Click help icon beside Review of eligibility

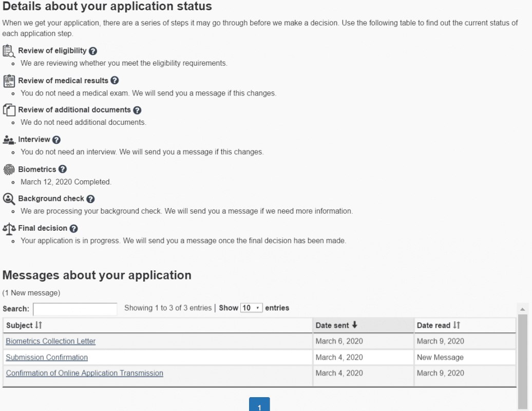pyautogui.click(x=93, y=51)
